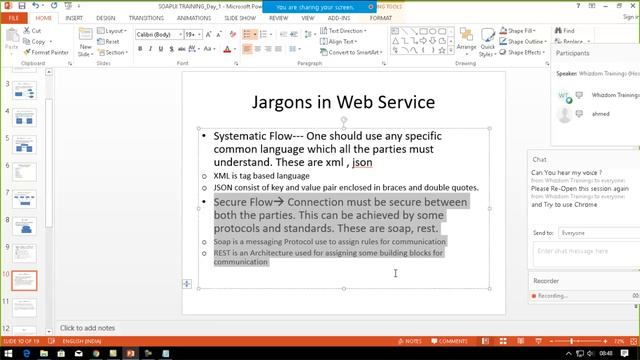Open the Align Text dropdown
640x360 pixels.
[338, 41]
